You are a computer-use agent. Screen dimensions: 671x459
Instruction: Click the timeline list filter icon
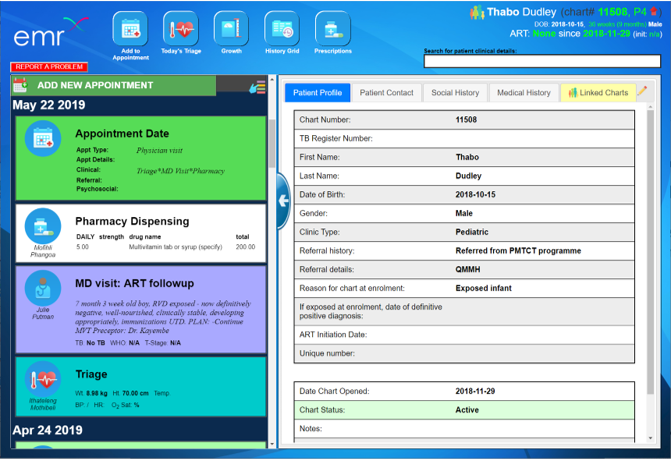[x=257, y=87]
